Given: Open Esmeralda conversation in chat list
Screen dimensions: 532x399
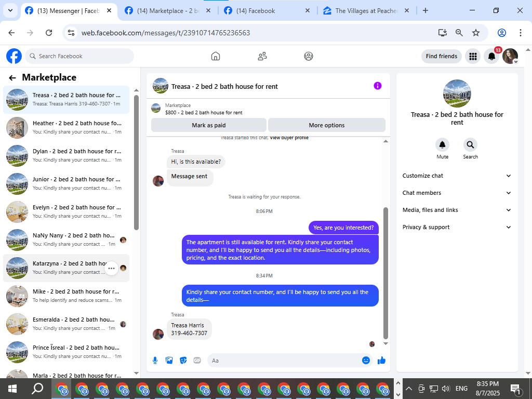Looking at the screenshot, I should [66, 324].
